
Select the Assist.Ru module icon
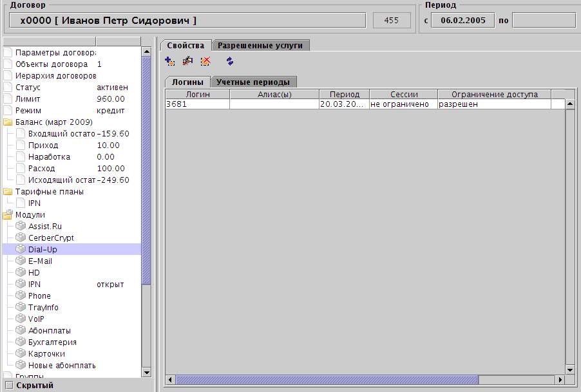point(20,226)
